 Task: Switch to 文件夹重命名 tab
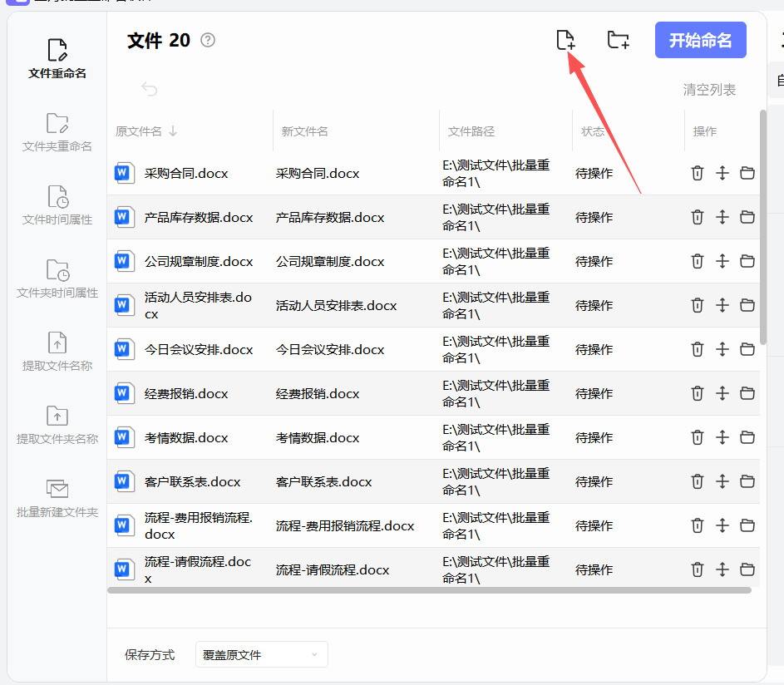click(x=57, y=133)
